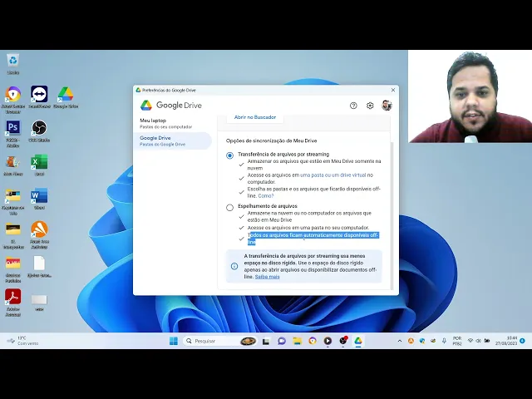Select 'Transferência de arquivos por streaming' option

[229, 155]
